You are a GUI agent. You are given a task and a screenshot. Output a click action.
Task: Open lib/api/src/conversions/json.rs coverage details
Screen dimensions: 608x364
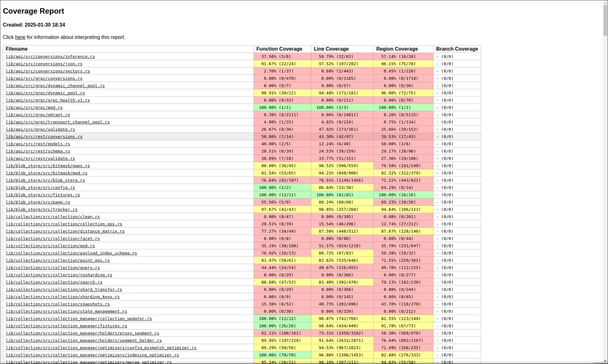tap(44, 64)
